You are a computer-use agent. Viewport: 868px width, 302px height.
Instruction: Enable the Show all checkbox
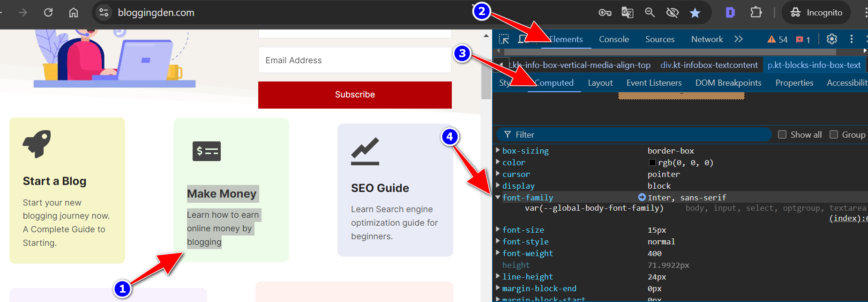tap(782, 135)
